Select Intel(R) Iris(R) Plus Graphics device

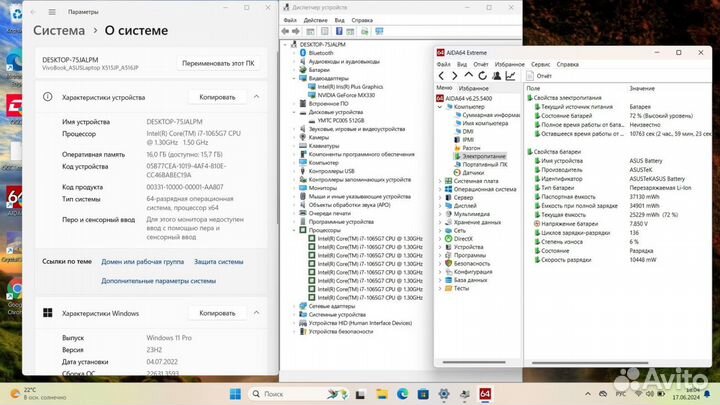(x=350, y=87)
